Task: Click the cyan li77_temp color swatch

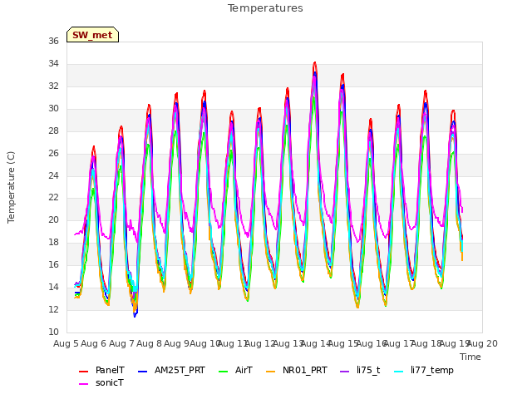Action: coord(399,372)
